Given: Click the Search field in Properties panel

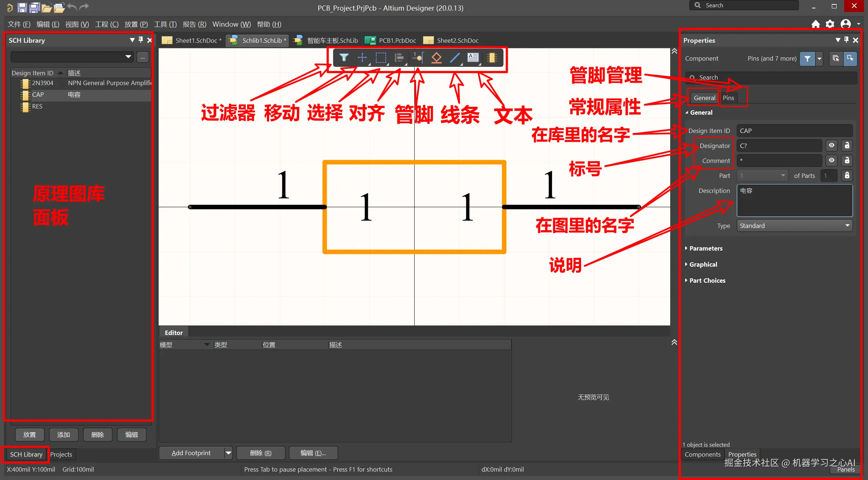Looking at the screenshot, I should pyautogui.click(x=768, y=77).
